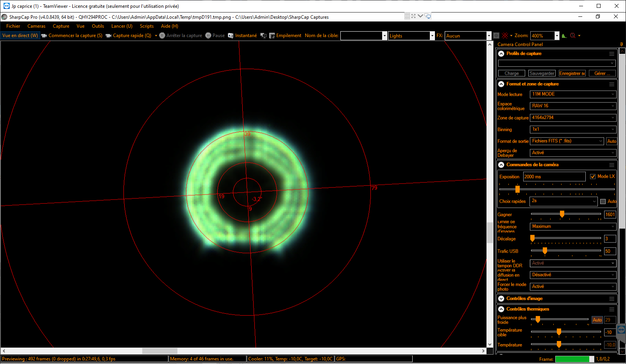The width and height of the screenshot is (626, 364).
Task: Open the Aperçu de Debayer Activé dropdown
Action: point(573,153)
